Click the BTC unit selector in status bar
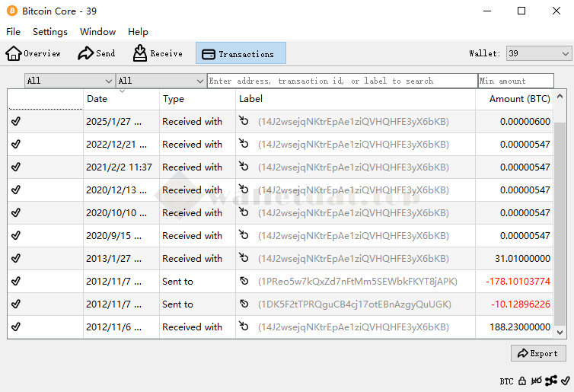Viewport: 574px width, 392px height. [x=506, y=381]
